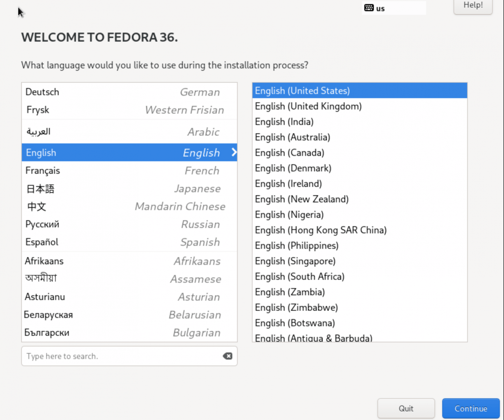
Task: Select English (United Kingdom) locale
Action: [x=308, y=106]
